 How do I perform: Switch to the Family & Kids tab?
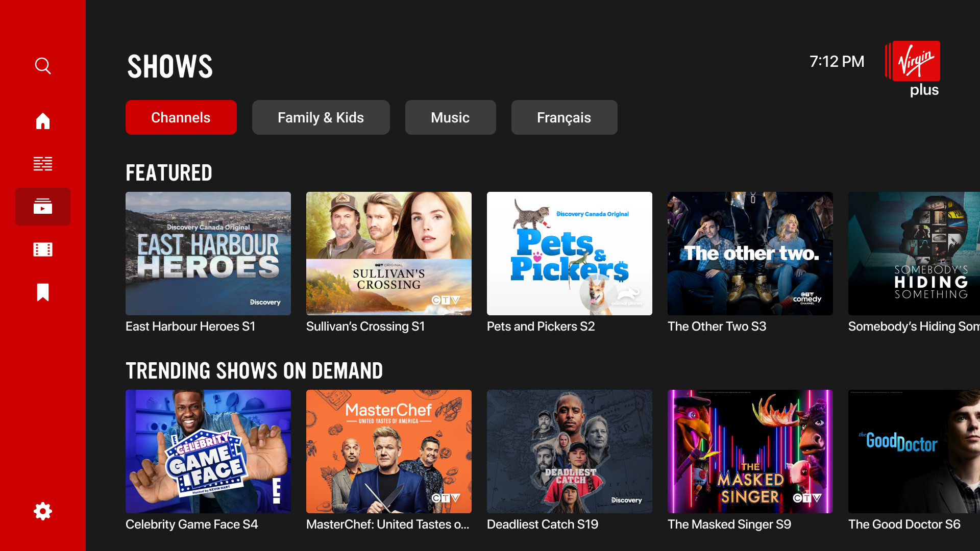click(321, 117)
